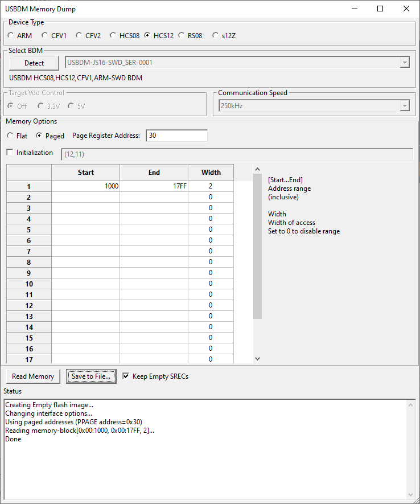The height and width of the screenshot is (504, 420).
Task: Click row 7 End cell
Action: tap(154, 251)
